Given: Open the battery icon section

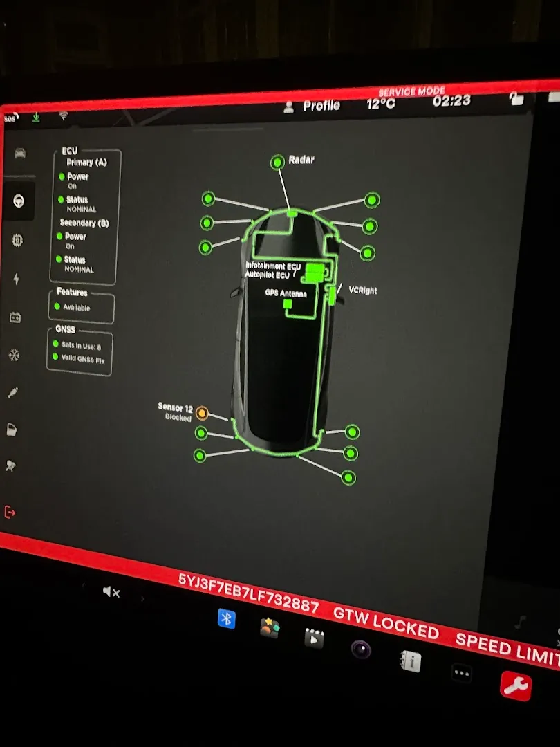Looking at the screenshot, I should click(x=15, y=317).
